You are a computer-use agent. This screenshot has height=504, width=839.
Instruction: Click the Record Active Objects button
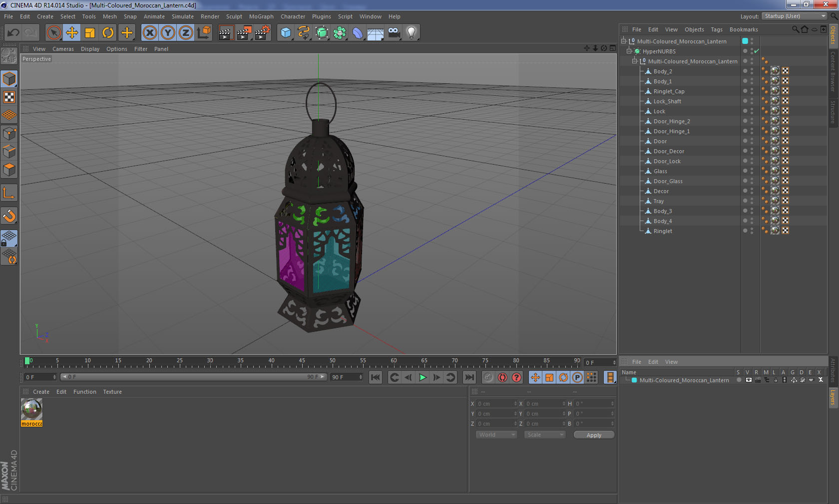488,377
